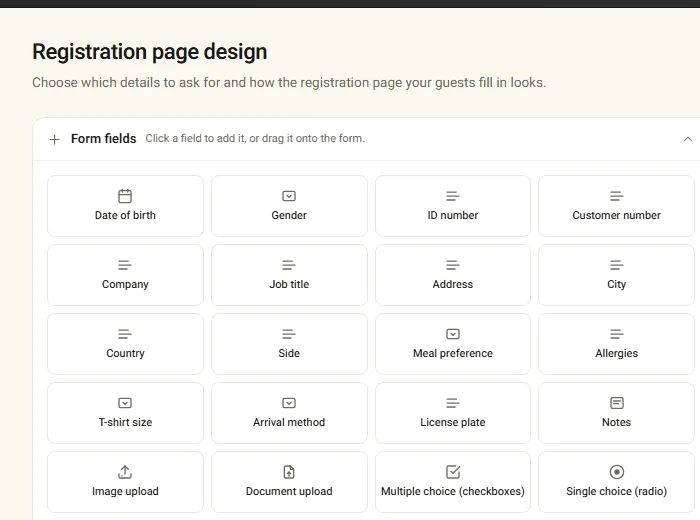Viewport: 700px width, 520px height.
Task: Click the plus icon beside Form fields
Action: coord(54,139)
